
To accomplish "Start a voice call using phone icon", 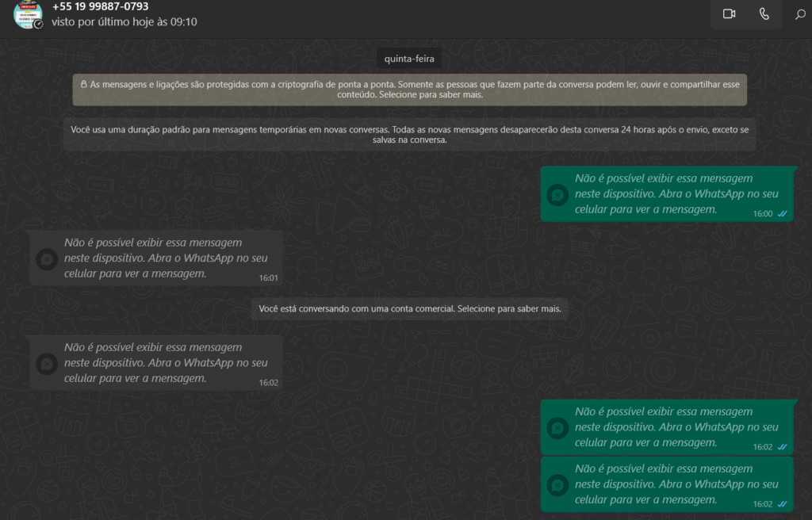I will [764, 14].
